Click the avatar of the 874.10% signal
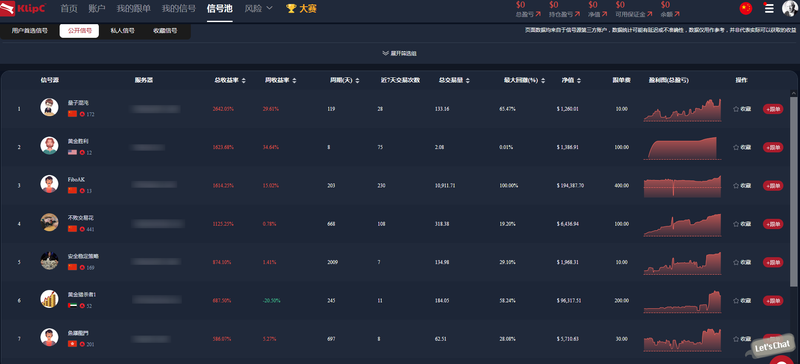This screenshot has width=800, height=364. 49,260
